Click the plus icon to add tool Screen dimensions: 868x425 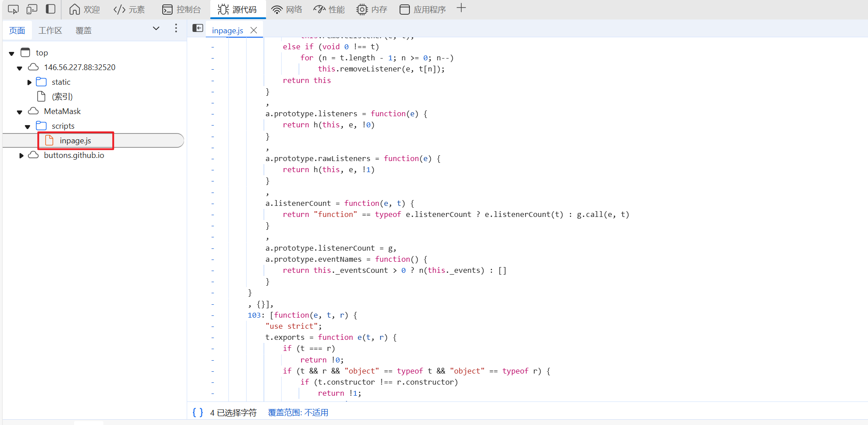[x=461, y=8]
